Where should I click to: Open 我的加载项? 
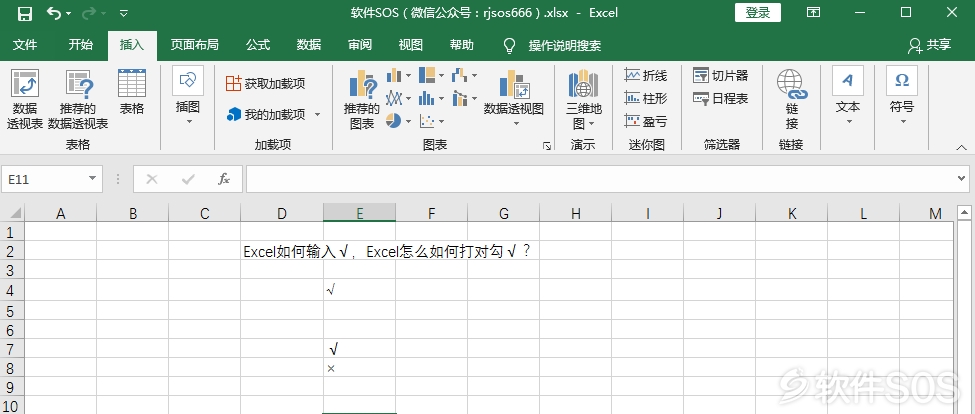(266, 114)
